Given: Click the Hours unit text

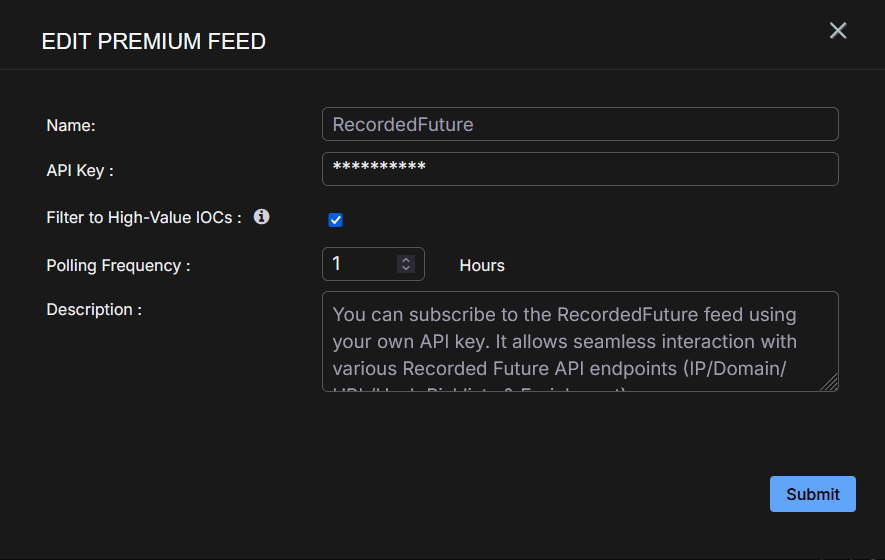Looking at the screenshot, I should click(482, 266).
